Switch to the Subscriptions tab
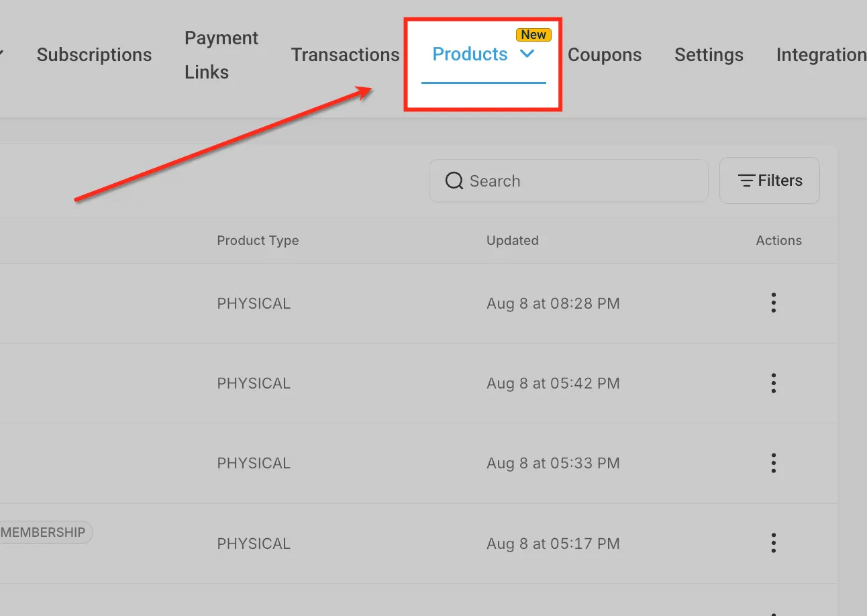This screenshot has width=867, height=616. [x=94, y=55]
